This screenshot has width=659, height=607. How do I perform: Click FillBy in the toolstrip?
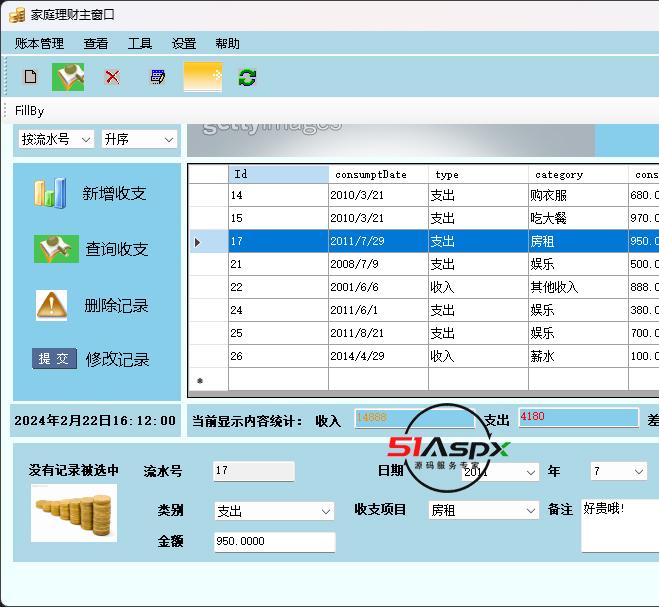[x=30, y=110]
